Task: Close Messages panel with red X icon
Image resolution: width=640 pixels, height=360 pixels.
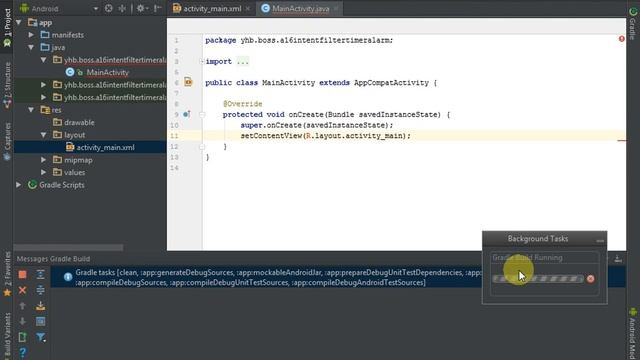Action: [22, 290]
